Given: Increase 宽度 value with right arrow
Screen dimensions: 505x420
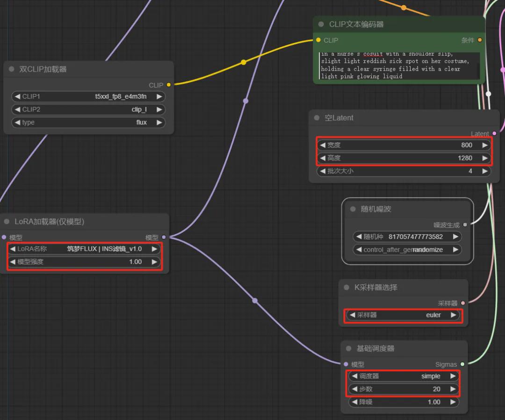Looking at the screenshot, I should [484, 145].
